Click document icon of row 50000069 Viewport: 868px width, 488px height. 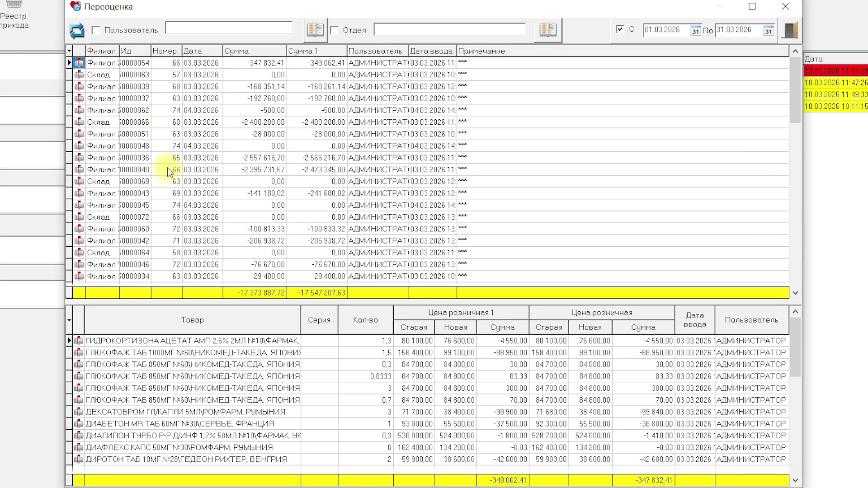(79, 181)
